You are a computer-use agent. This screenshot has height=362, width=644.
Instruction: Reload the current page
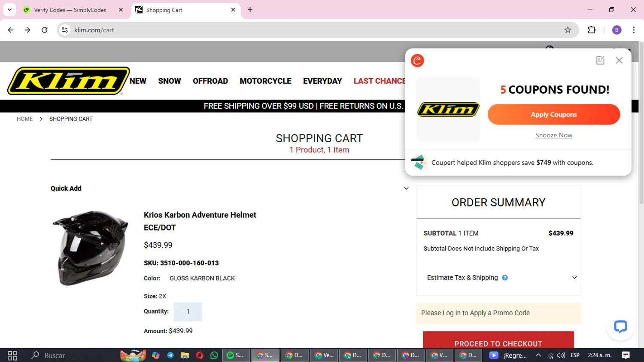point(45,30)
